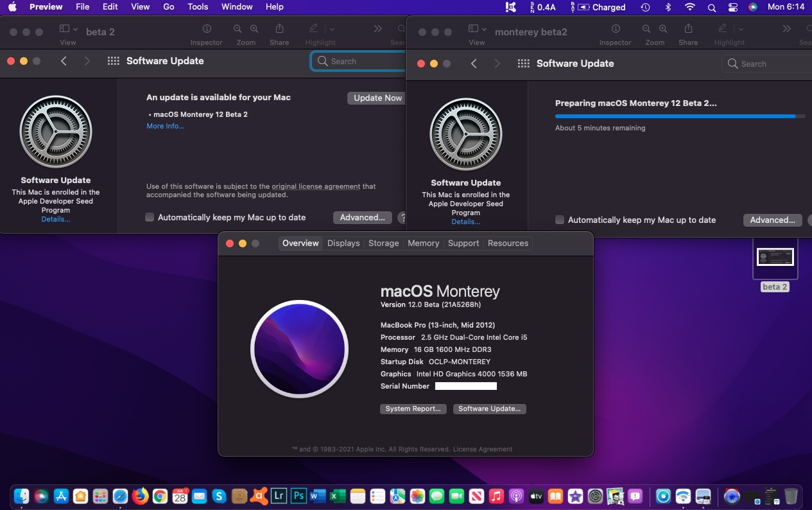Show toolbar overflow items in beta 2 window

coord(377,29)
